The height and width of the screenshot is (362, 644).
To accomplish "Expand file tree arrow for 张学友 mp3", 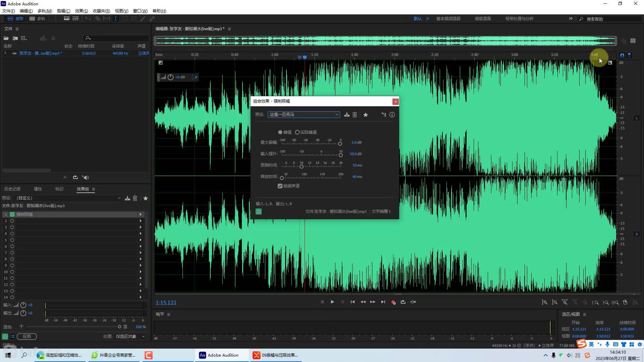I will click(x=5, y=53).
